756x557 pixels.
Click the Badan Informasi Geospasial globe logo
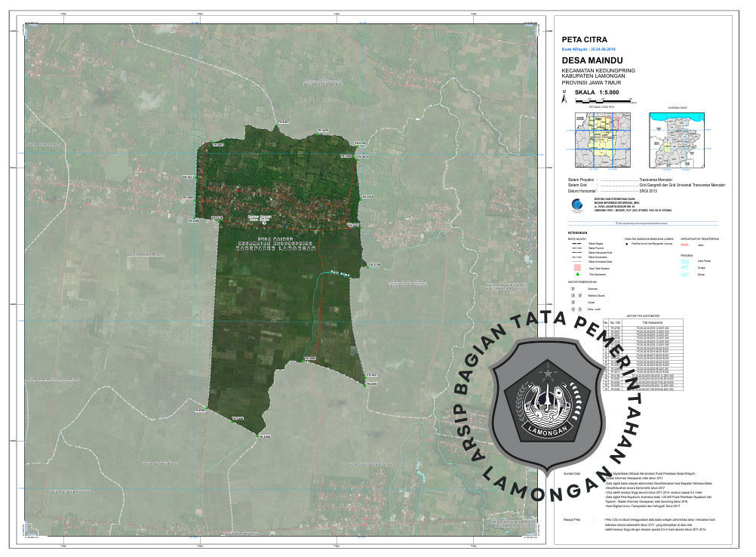point(577,204)
